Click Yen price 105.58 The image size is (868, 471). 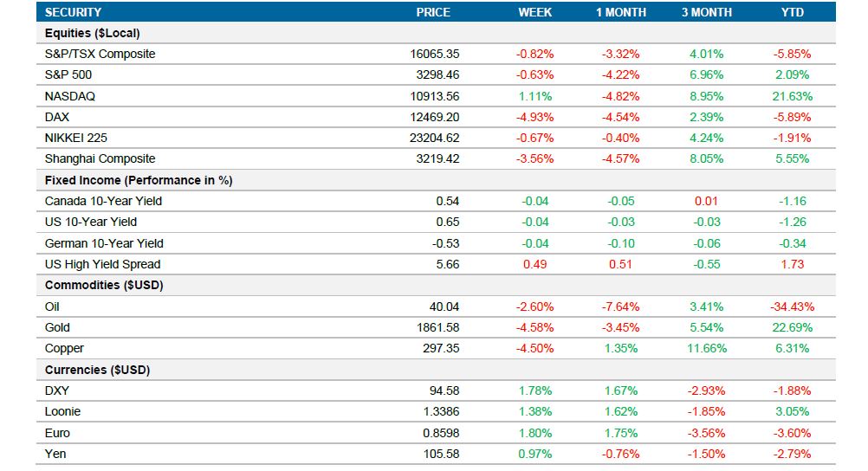pos(441,455)
